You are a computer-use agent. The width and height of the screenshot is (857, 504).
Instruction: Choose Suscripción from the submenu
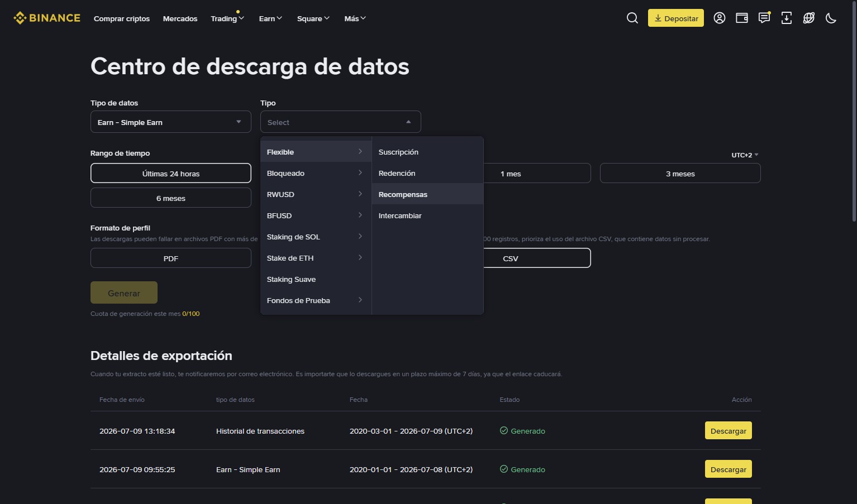[427, 152]
